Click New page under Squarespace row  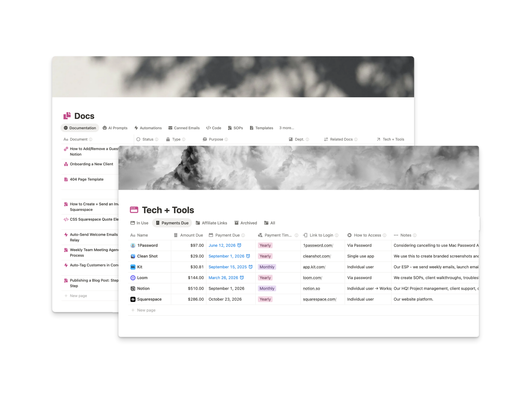[146, 310]
